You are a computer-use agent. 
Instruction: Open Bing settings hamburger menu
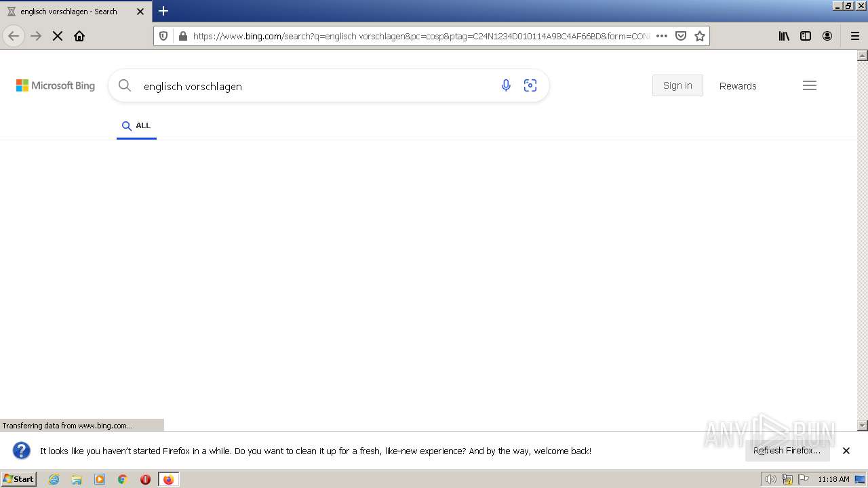click(810, 85)
